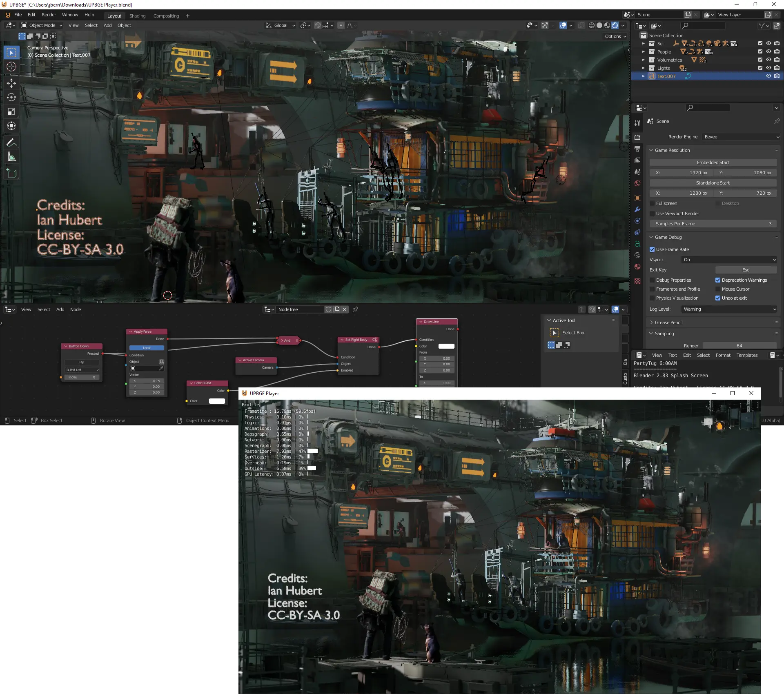Select the Annotate pencil tool
The image size is (784, 694).
point(11,142)
